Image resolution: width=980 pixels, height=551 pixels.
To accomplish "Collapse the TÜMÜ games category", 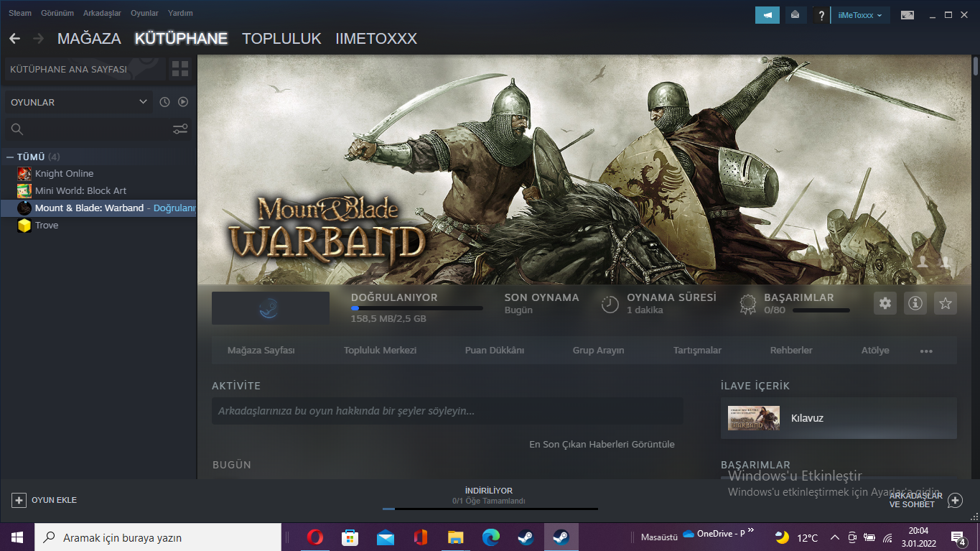I will coord(10,157).
